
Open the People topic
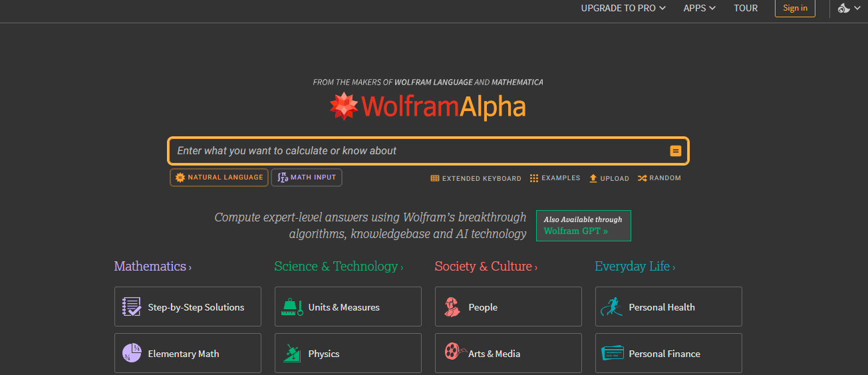tap(508, 307)
